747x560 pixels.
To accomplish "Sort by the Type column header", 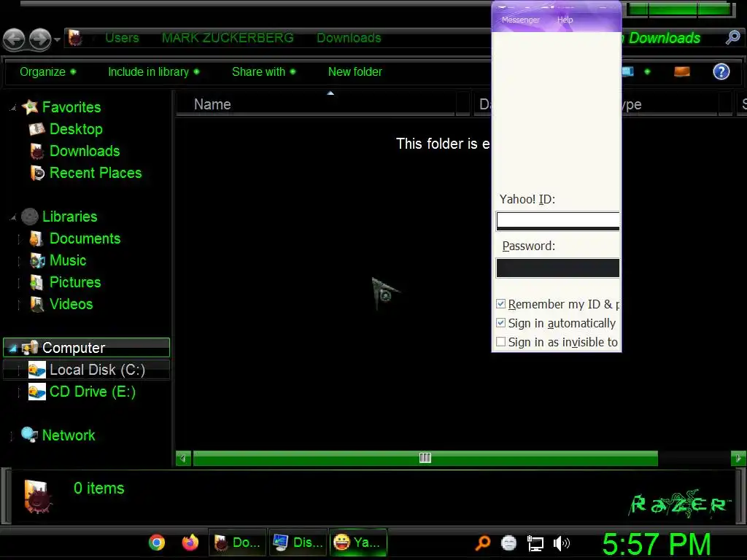I will point(670,104).
